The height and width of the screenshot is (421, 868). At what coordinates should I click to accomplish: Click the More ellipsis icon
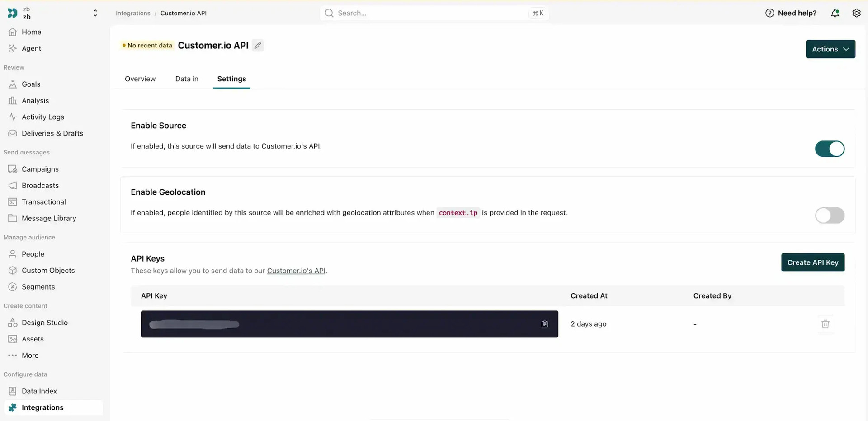coord(13,356)
